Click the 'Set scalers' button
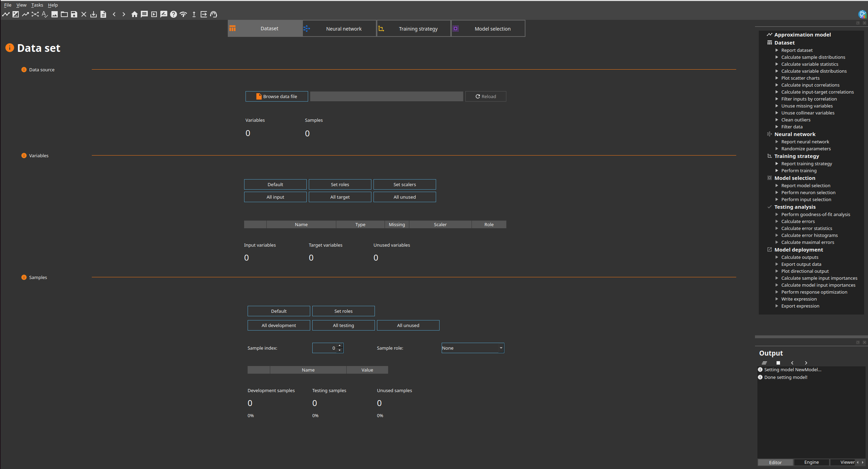The height and width of the screenshot is (469, 868). [404, 184]
